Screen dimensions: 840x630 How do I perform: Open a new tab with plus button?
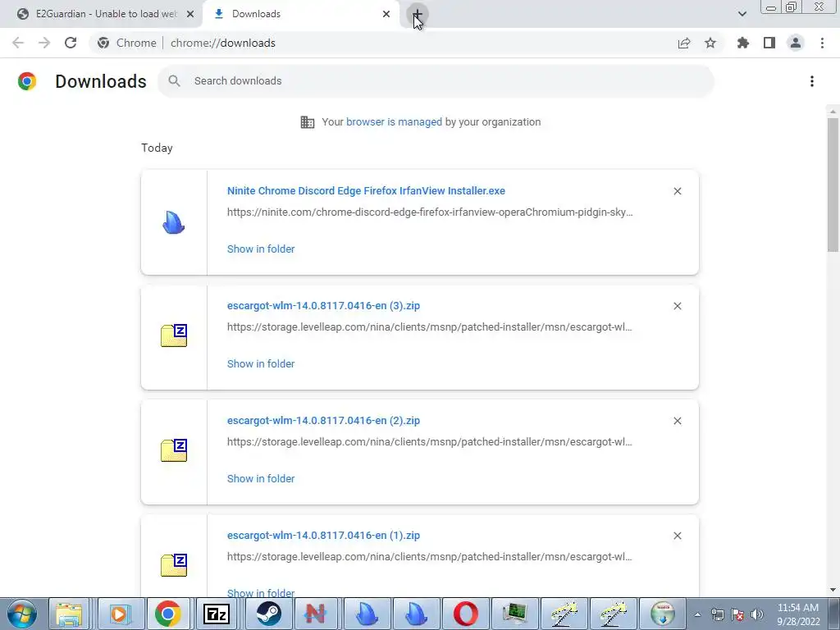(x=417, y=14)
